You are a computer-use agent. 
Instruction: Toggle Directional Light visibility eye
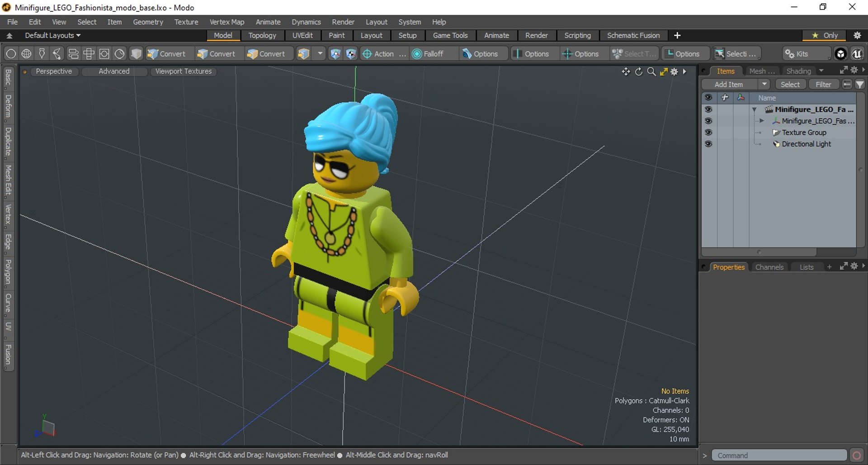pyautogui.click(x=708, y=144)
